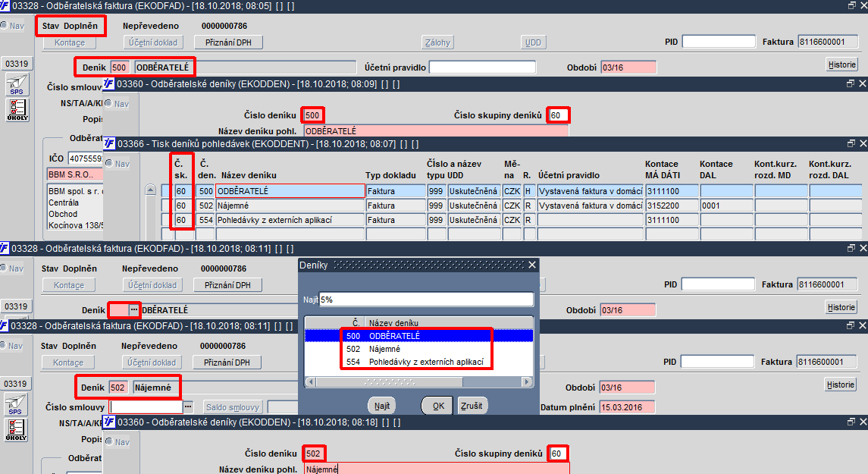This screenshot has width=868, height=474.
Task: Click Datum plnění field 15.03.2016
Action: 627,407
